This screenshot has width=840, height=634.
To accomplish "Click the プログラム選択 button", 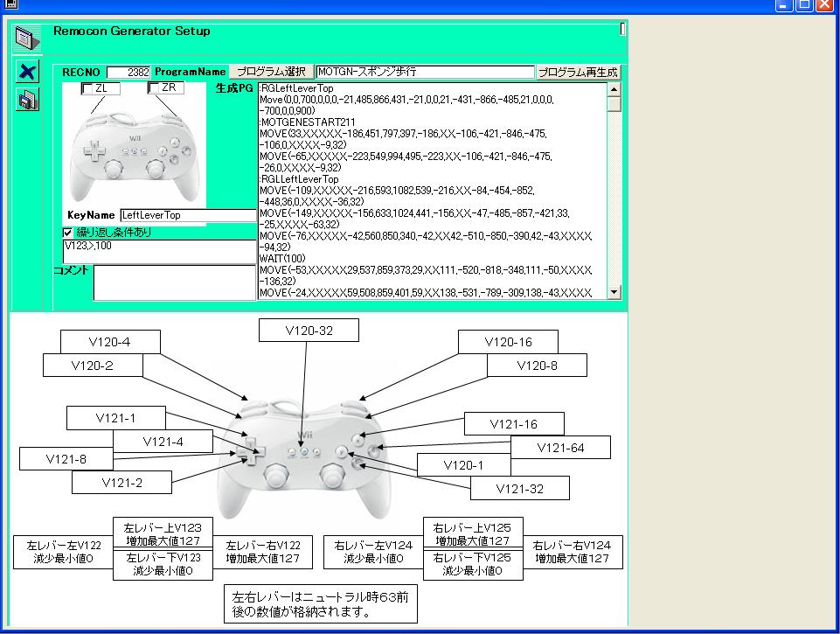I will [271, 72].
